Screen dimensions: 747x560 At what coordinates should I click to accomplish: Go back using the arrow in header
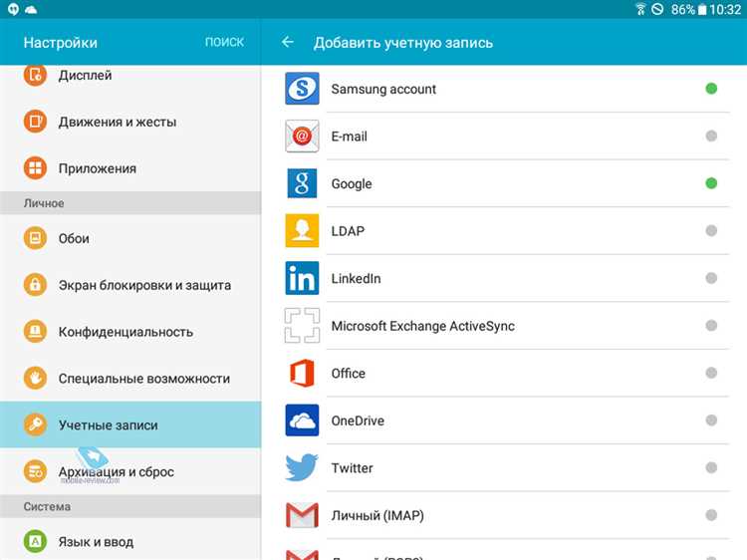pyautogui.click(x=288, y=43)
